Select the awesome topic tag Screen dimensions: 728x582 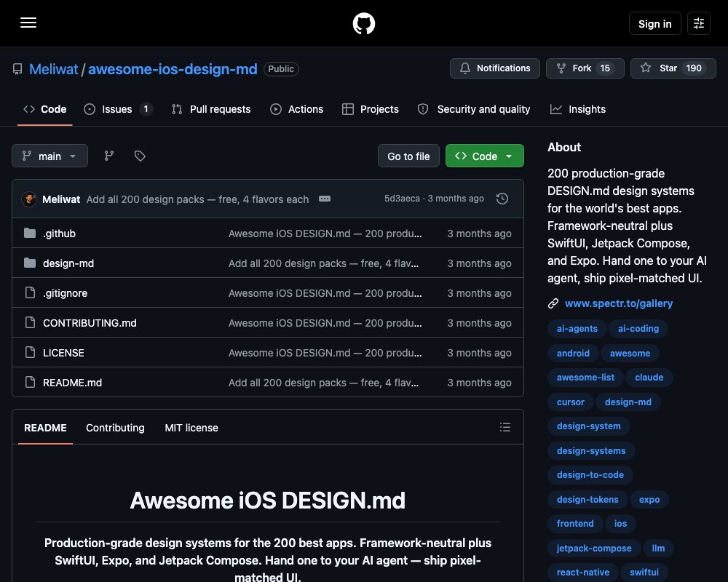[x=630, y=353]
